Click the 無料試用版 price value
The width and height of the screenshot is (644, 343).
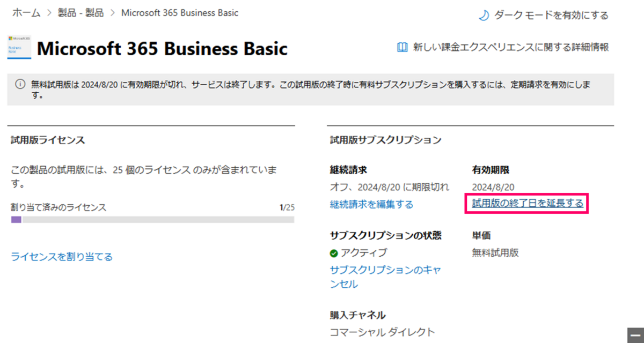click(495, 253)
